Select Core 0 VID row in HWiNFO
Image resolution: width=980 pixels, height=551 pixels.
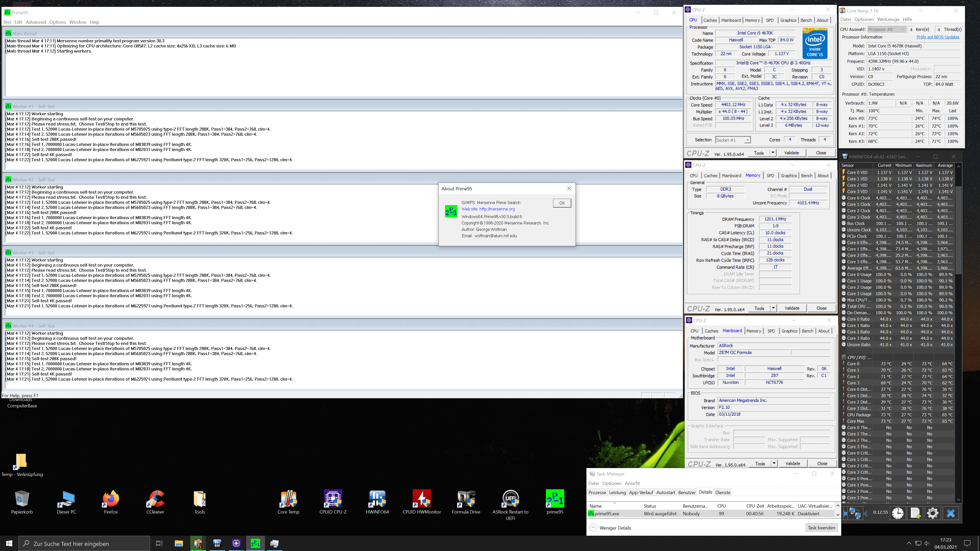[x=897, y=173]
